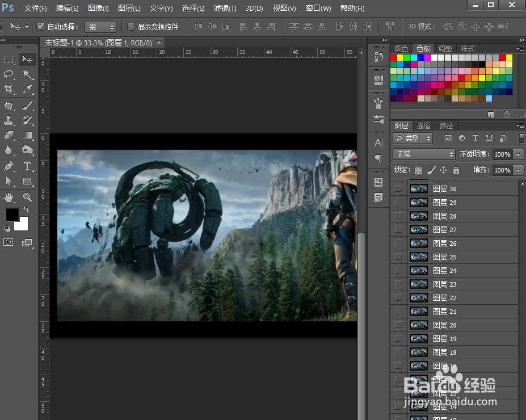Open the layer filter 类型 dropdown

pos(413,138)
